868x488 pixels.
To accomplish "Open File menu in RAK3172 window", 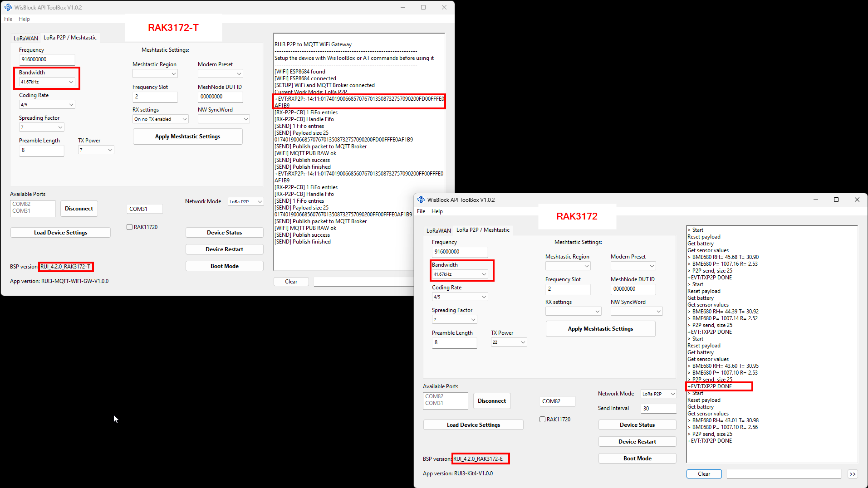I will (x=421, y=211).
